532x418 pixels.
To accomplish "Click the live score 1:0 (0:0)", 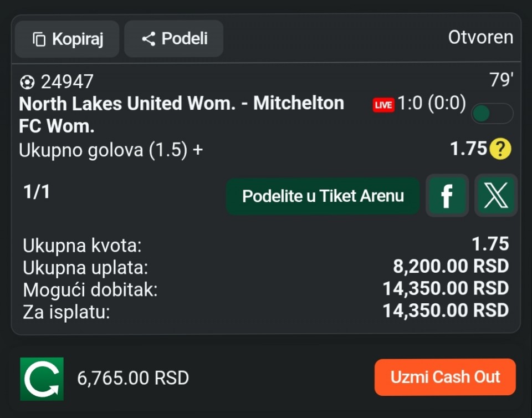I will click(431, 104).
